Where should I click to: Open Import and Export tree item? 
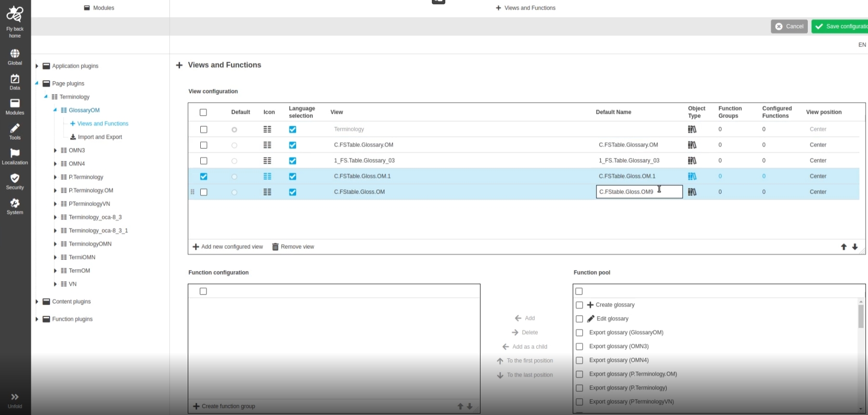[100, 137]
